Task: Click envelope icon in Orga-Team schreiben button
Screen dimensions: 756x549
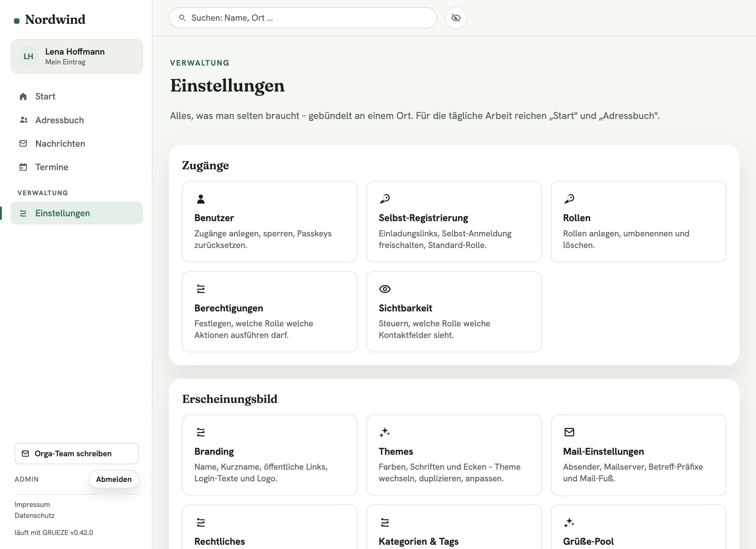Action: [25, 454]
